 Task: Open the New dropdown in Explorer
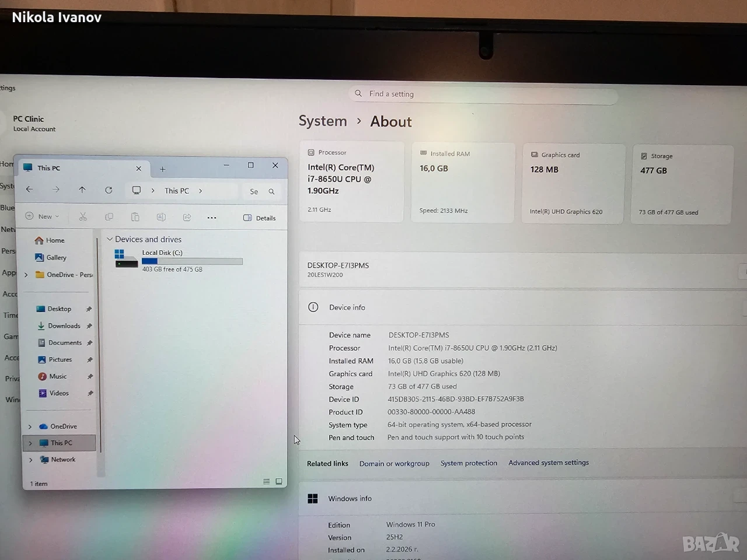[42, 216]
